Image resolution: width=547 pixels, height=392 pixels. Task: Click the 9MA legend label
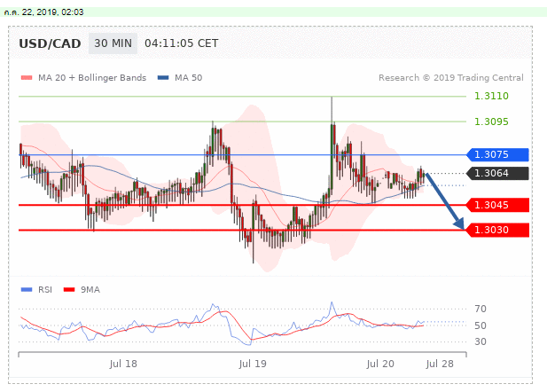tap(90, 289)
